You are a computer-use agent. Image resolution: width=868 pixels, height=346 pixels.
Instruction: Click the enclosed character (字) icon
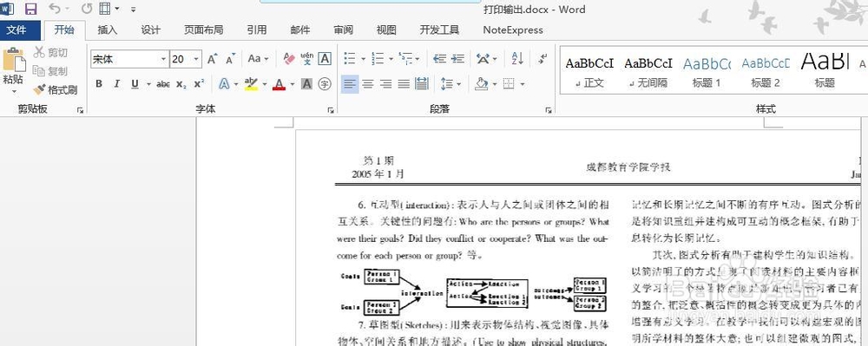[x=325, y=84]
